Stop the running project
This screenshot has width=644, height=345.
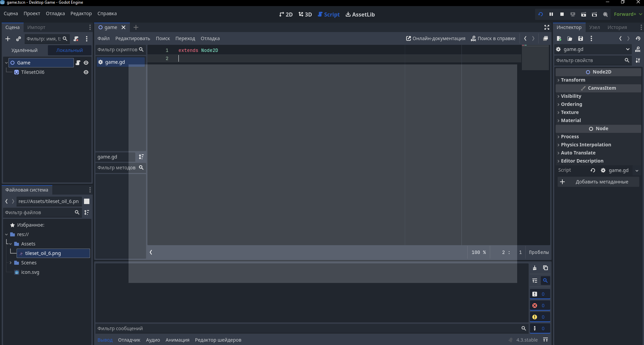562,14
